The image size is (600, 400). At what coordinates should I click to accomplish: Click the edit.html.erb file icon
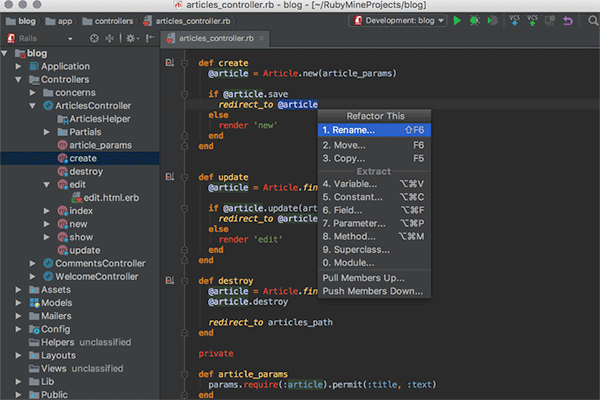click(77, 198)
